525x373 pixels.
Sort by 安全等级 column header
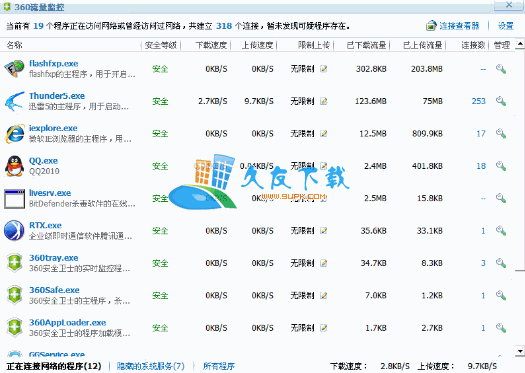[x=161, y=45]
